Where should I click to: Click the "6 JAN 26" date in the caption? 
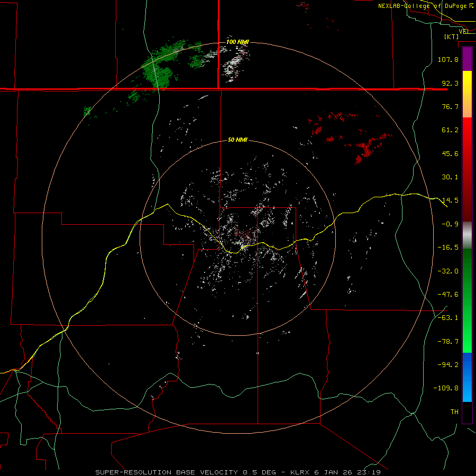pyautogui.click(x=334, y=472)
